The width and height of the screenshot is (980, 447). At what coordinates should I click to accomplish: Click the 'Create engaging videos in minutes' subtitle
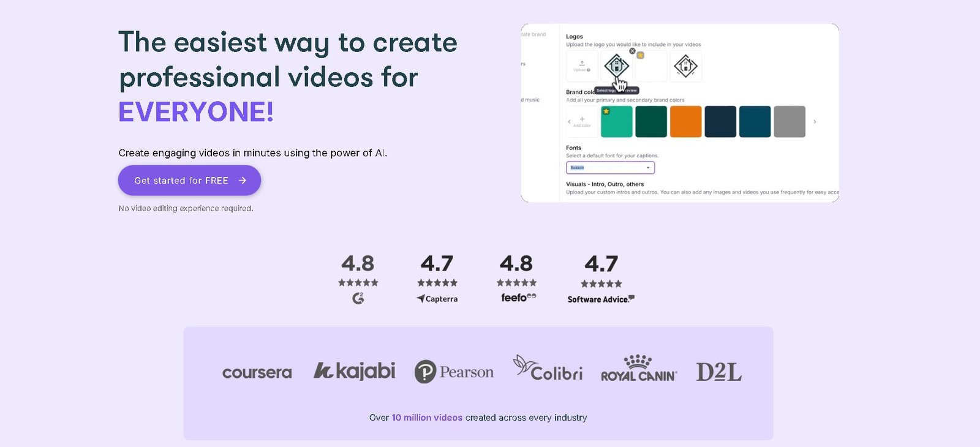(252, 153)
